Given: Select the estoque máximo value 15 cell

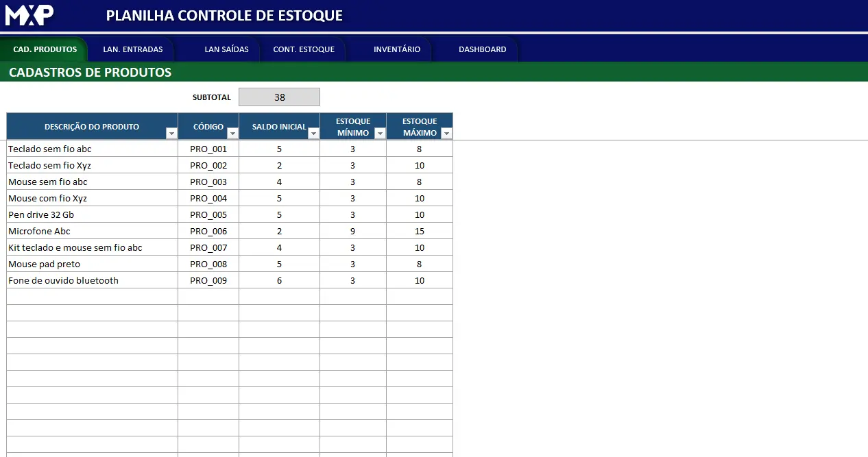Looking at the screenshot, I should tap(420, 231).
